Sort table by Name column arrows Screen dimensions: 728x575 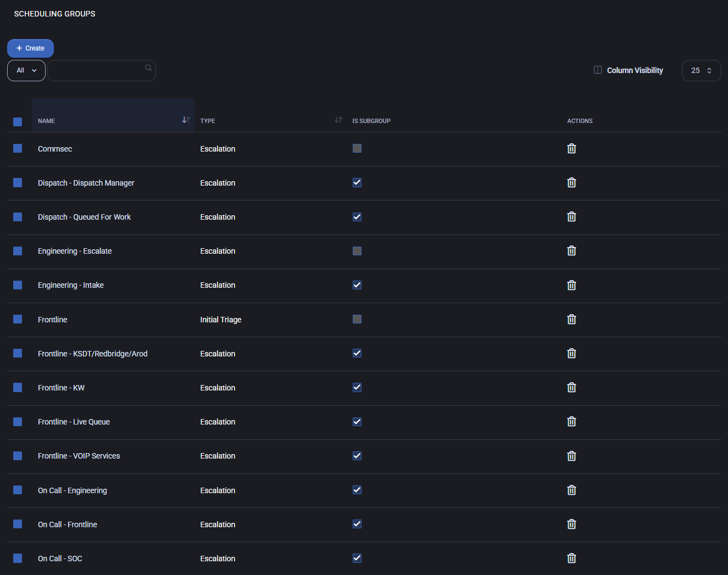(186, 120)
